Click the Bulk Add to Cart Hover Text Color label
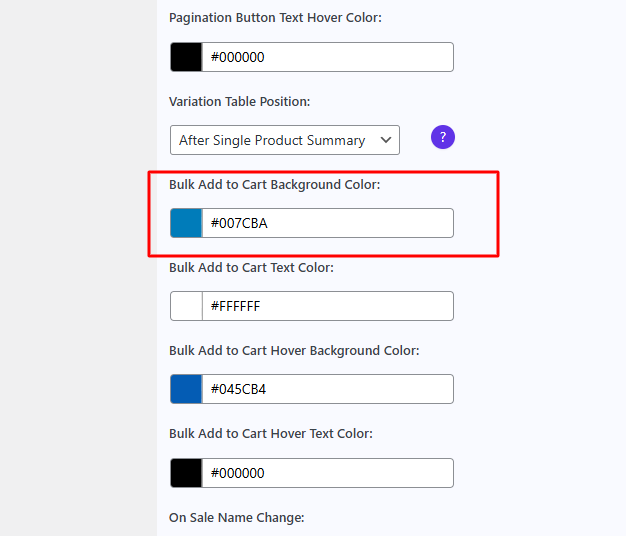The image size is (626, 536). point(271,433)
